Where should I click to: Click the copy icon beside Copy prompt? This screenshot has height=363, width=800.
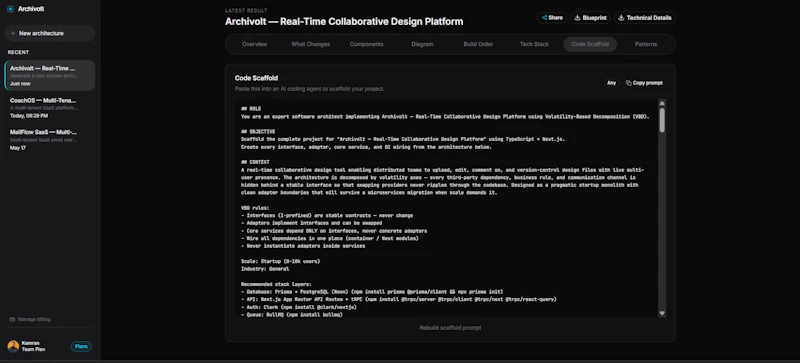coord(629,83)
